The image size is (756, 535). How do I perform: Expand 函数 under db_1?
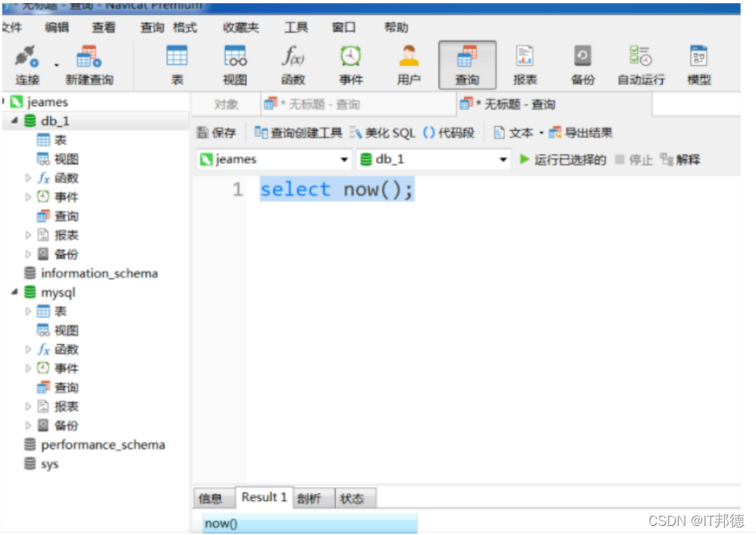pos(28,178)
